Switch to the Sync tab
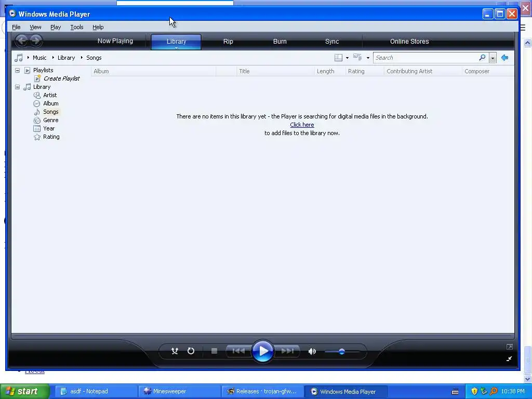The height and width of the screenshot is (399, 532). tap(332, 42)
